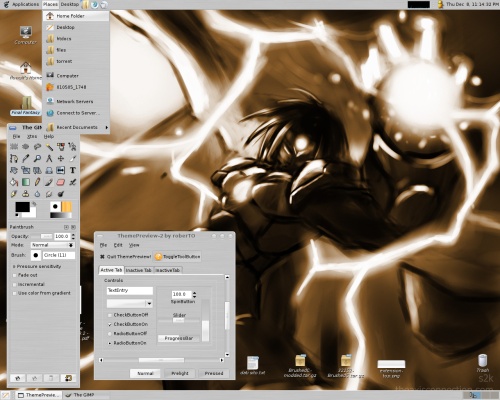500x400 pixels.
Task: Click the Pressed button in ThemePreview
Action: tap(214, 373)
